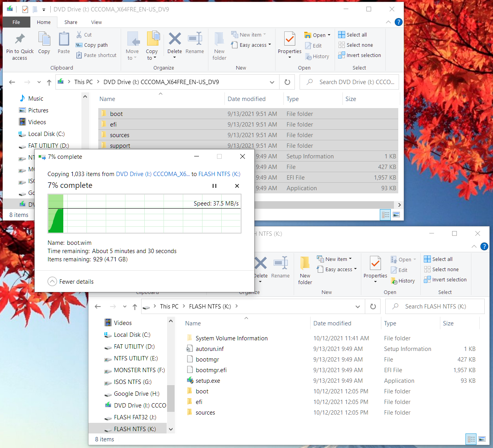Click Copy path in DVD Drive window
493x448 pixels.
pyautogui.click(x=92, y=45)
